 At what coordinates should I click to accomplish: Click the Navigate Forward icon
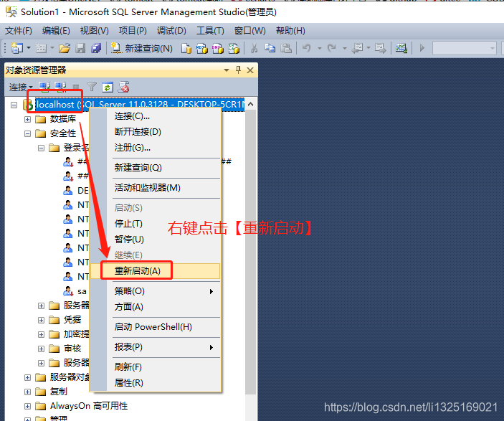[380, 48]
